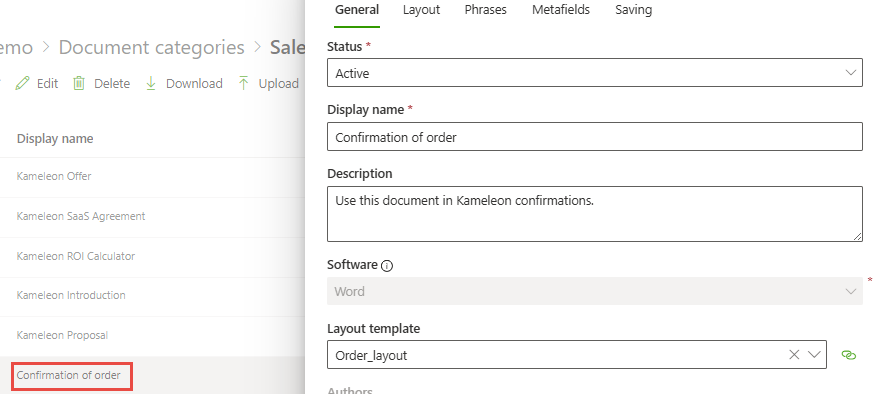The height and width of the screenshot is (394, 877).
Task: Click the Download arrow icon
Action: pyautogui.click(x=150, y=83)
